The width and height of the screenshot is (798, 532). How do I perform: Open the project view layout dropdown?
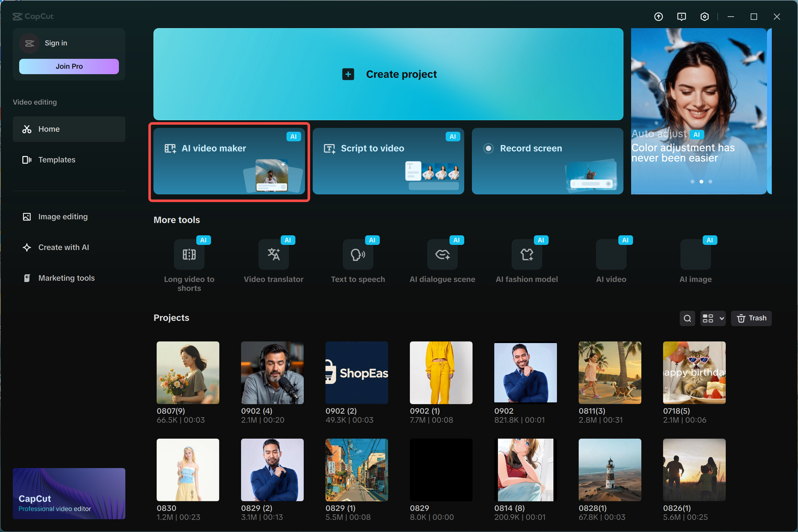pyautogui.click(x=713, y=318)
